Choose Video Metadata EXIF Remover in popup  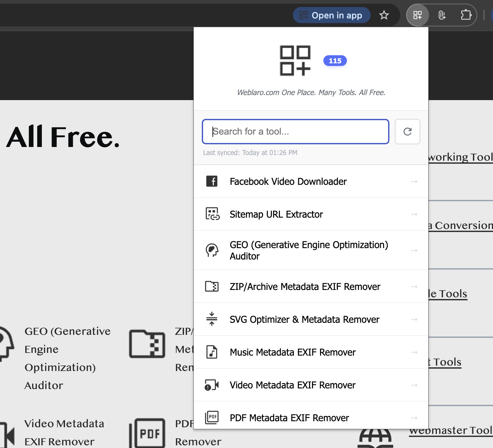292,385
